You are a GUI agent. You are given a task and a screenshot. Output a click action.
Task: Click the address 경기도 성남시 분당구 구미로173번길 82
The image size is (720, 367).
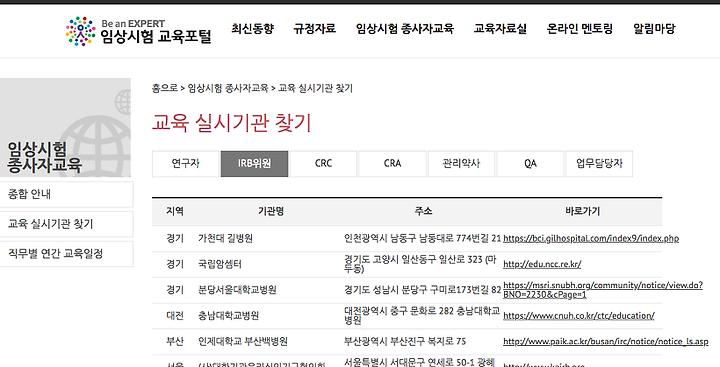click(x=422, y=290)
